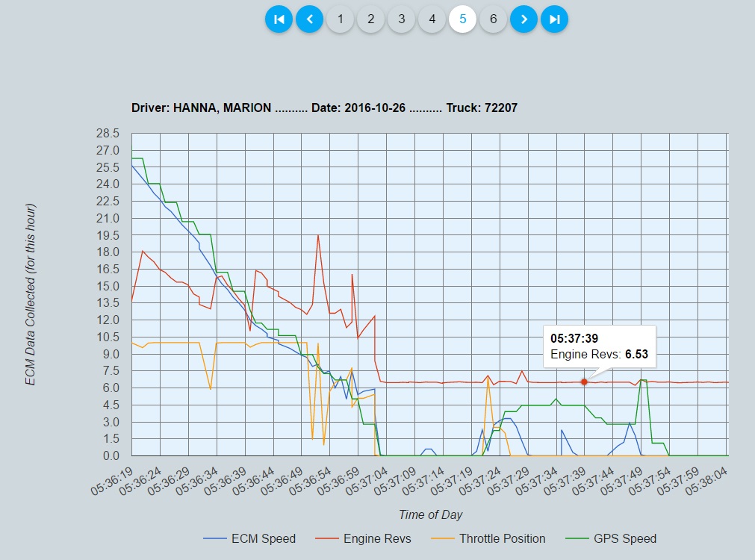
Task: Click the 05:36:19 x-axis label
Action: point(113,481)
